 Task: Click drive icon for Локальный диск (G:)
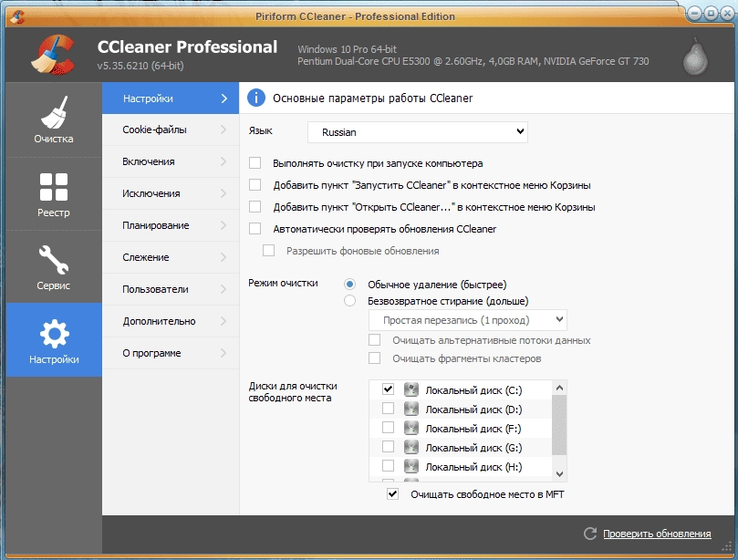(411, 448)
